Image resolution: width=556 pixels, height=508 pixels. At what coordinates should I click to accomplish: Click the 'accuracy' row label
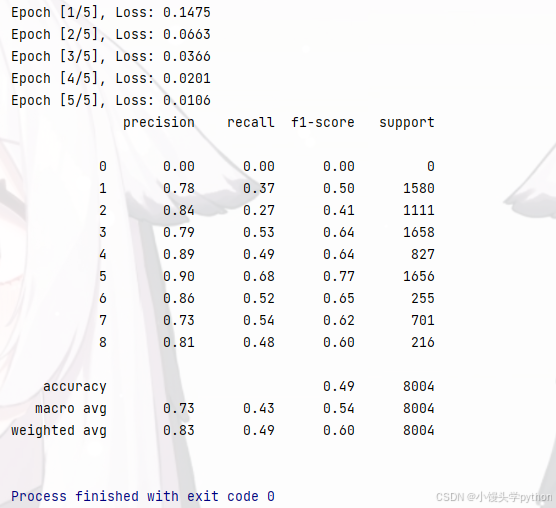(75, 387)
